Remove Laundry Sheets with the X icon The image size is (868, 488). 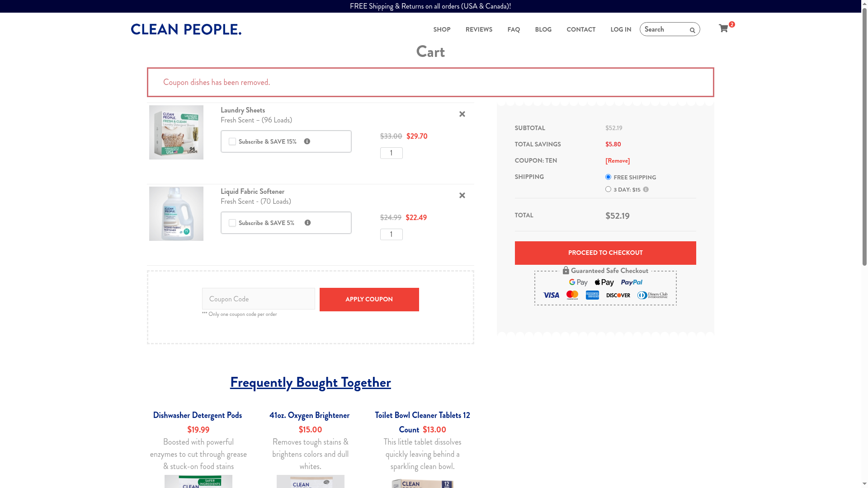click(x=462, y=114)
